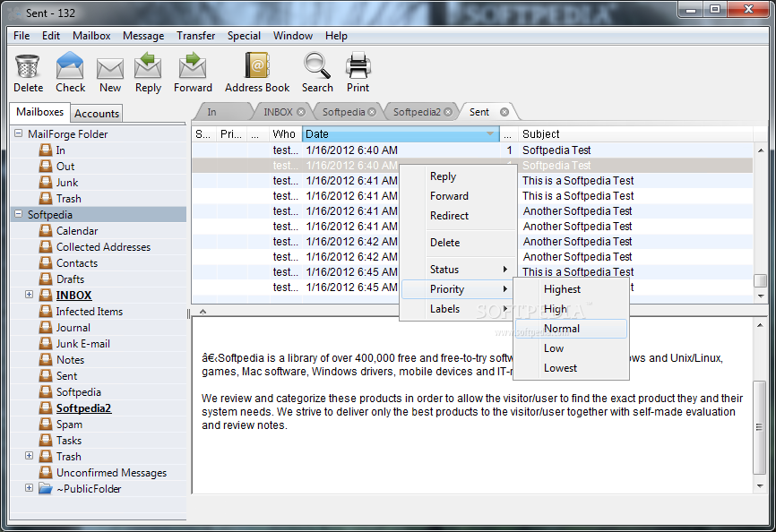Open the Spam folder icon
The image size is (776, 532).
pyautogui.click(x=46, y=425)
